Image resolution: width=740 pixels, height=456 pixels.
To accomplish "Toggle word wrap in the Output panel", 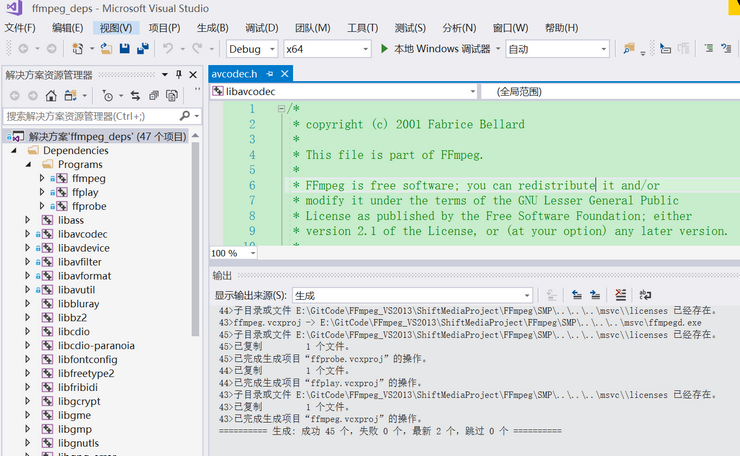I will coord(645,295).
